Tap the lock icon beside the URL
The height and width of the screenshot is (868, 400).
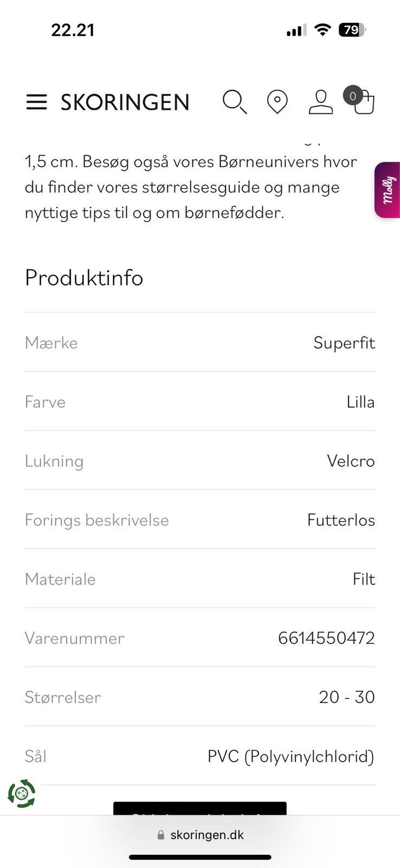[x=160, y=835]
